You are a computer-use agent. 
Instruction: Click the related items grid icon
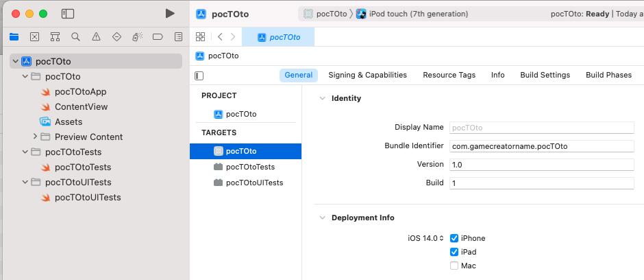(x=200, y=36)
